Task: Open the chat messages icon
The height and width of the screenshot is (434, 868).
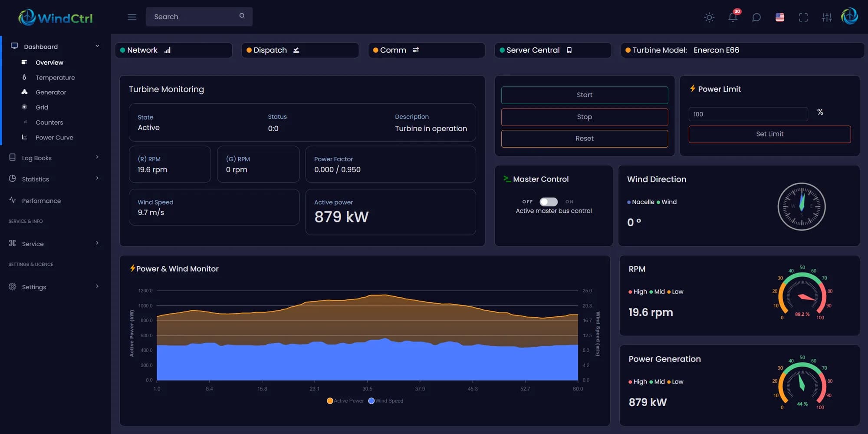Action: pyautogui.click(x=756, y=17)
